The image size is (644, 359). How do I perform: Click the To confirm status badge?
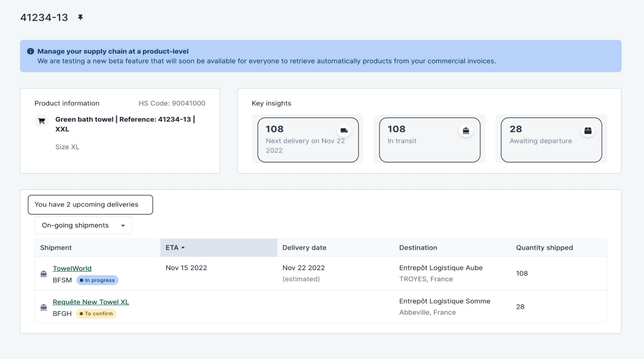coord(96,314)
